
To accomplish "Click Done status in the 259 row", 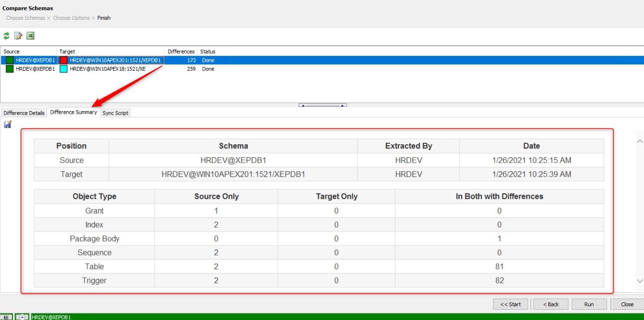I will tap(208, 69).
